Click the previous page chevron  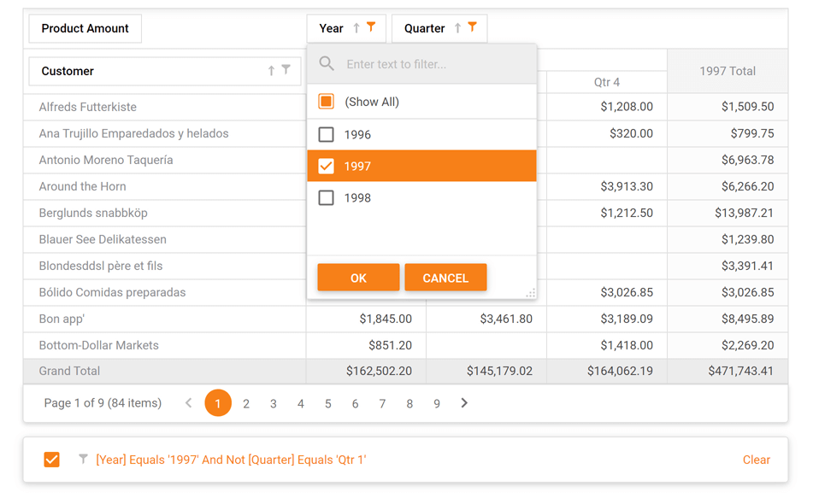point(188,402)
